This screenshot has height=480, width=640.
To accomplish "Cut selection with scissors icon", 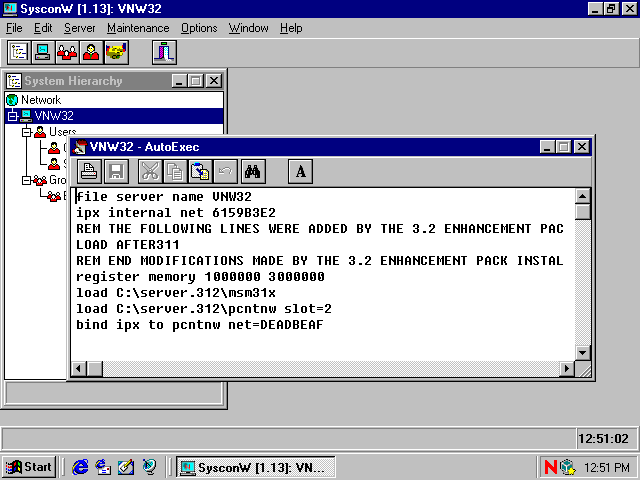I will [x=150, y=171].
